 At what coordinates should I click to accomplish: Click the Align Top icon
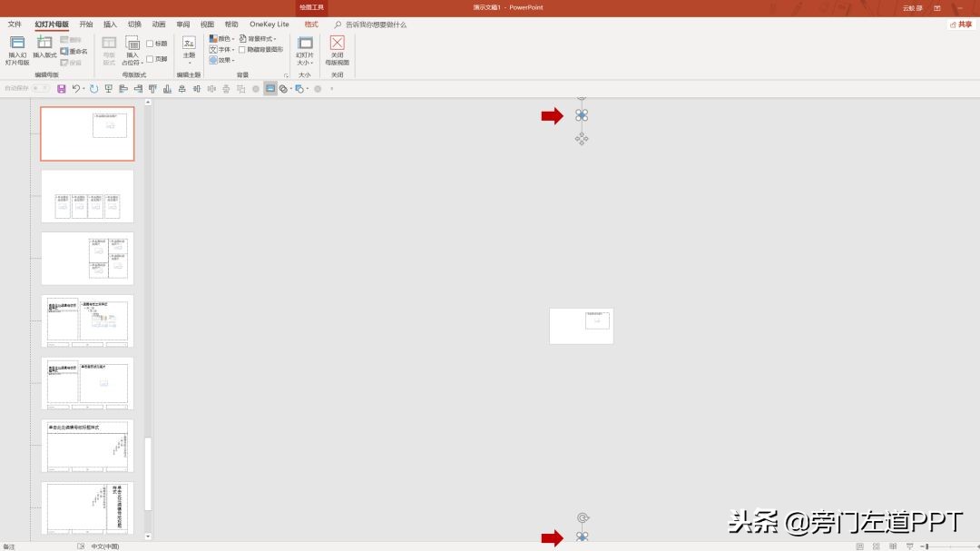point(152,89)
